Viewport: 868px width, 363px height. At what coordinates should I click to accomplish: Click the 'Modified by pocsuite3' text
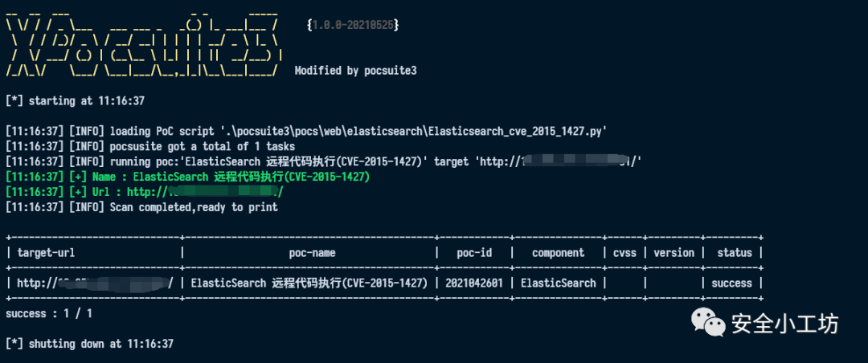pos(355,71)
